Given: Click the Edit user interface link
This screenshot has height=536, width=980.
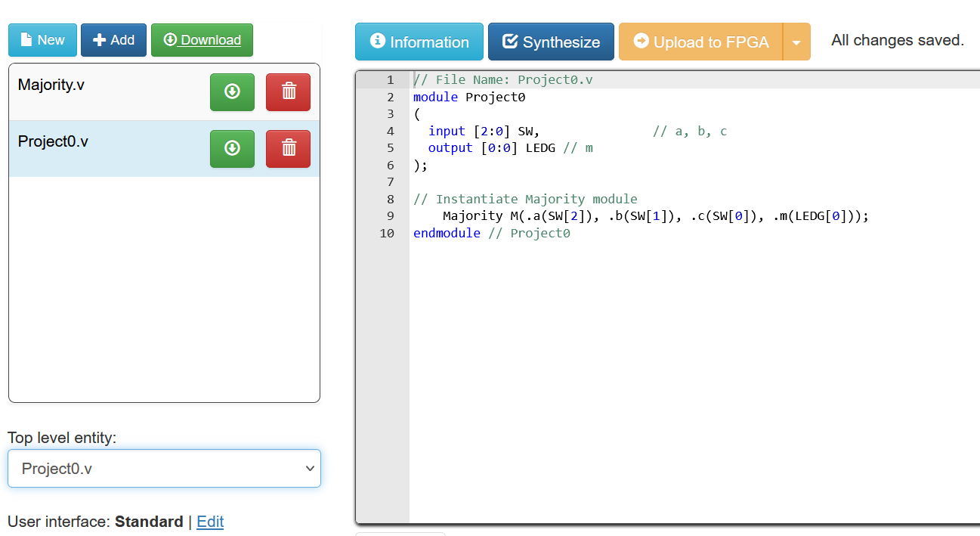Looking at the screenshot, I should coord(210,522).
